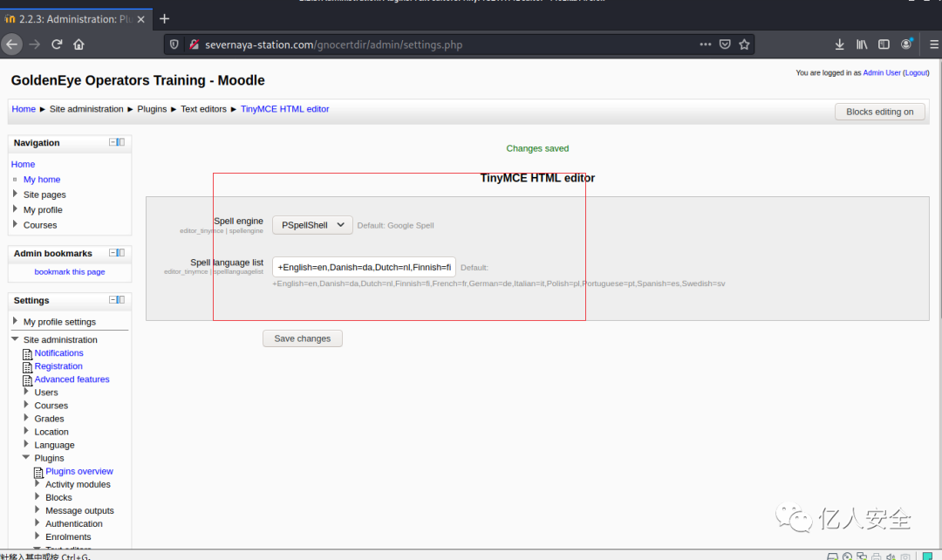Image resolution: width=942 pixels, height=560 pixels.
Task: Click Home in the breadcrumb
Action: tap(24, 109)
